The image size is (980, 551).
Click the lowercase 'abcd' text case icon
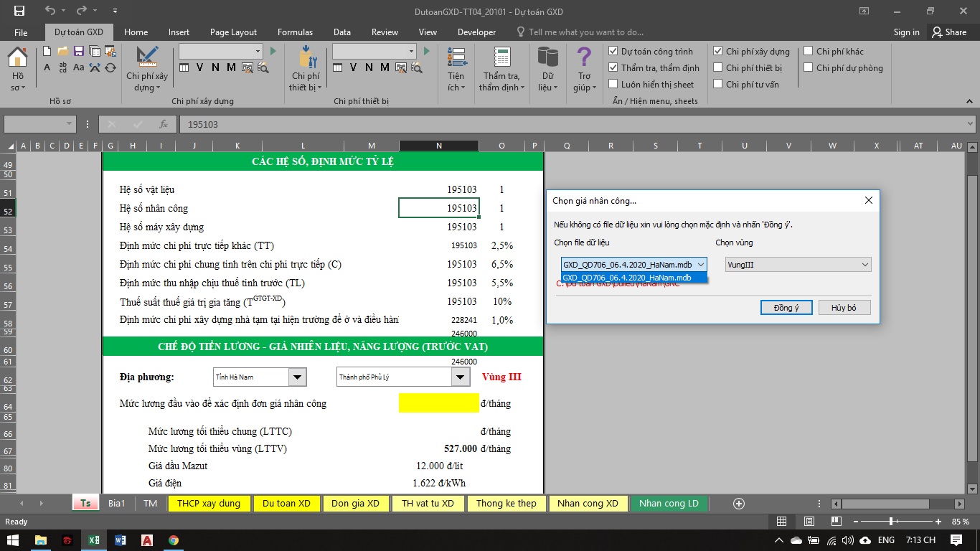coord(63,67)
